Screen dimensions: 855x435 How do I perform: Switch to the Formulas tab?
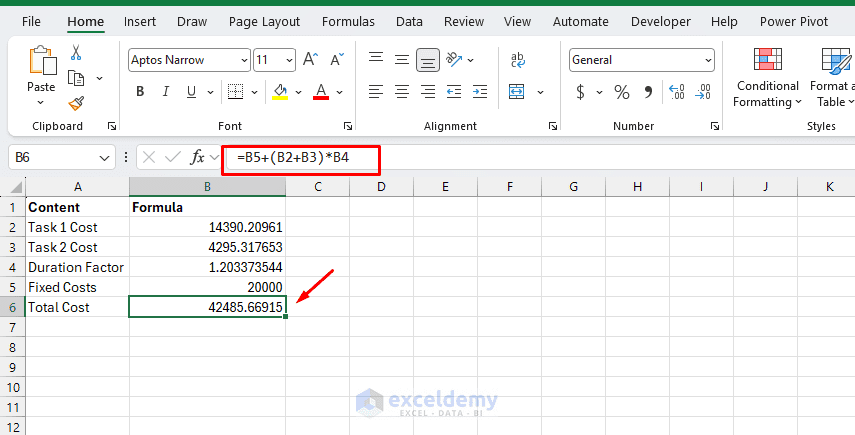[x=348, y=22]
